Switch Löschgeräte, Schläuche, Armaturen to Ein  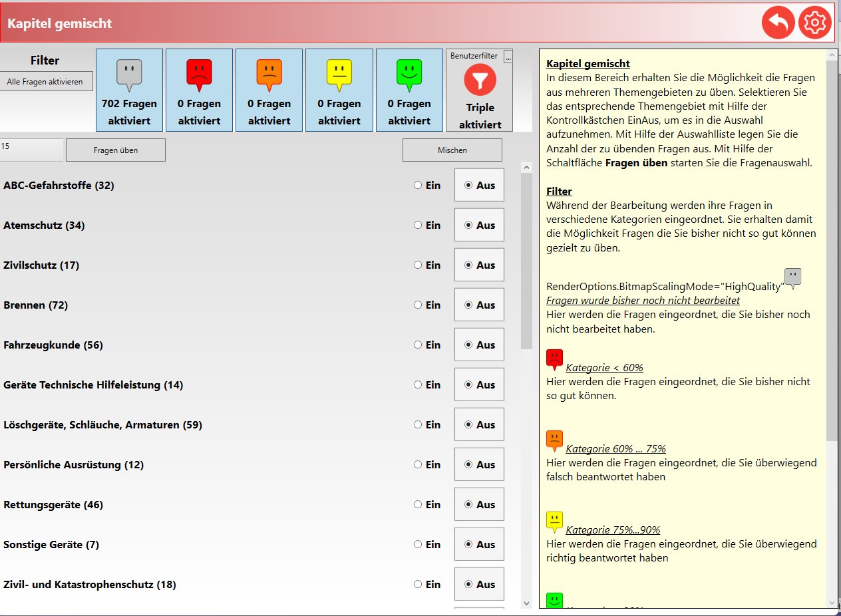(x=427, y=425)
